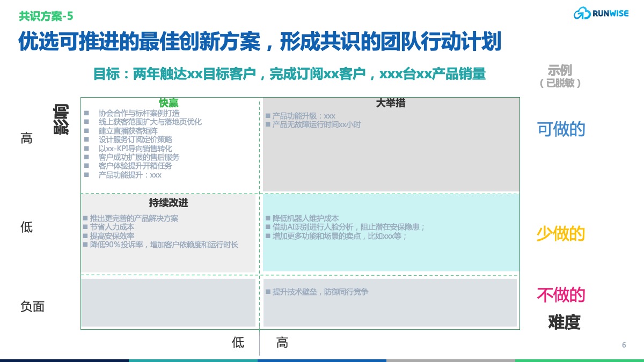
Task: Select bullet 以xx-KPI导向销售转化
Action: point(135,149)
